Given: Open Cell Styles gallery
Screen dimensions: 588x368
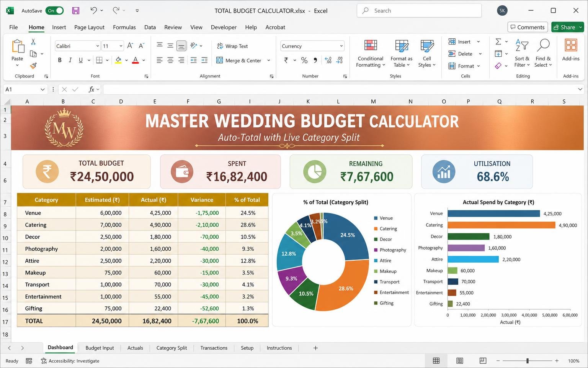Looking at the screenshot, I should point(427,53).
